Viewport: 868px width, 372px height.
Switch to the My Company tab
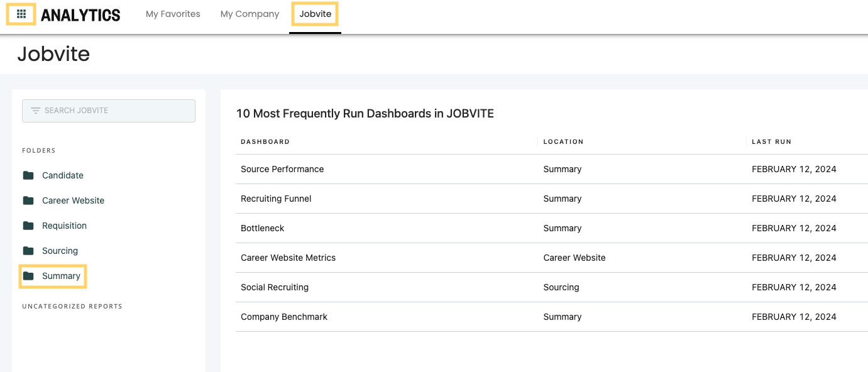pos(250,14)
